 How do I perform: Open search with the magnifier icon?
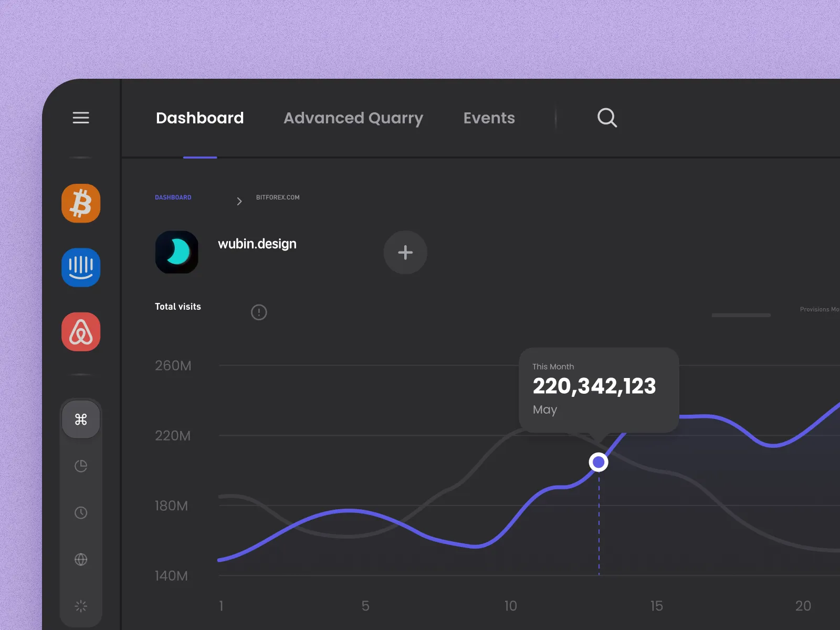(x=607, y=118)
